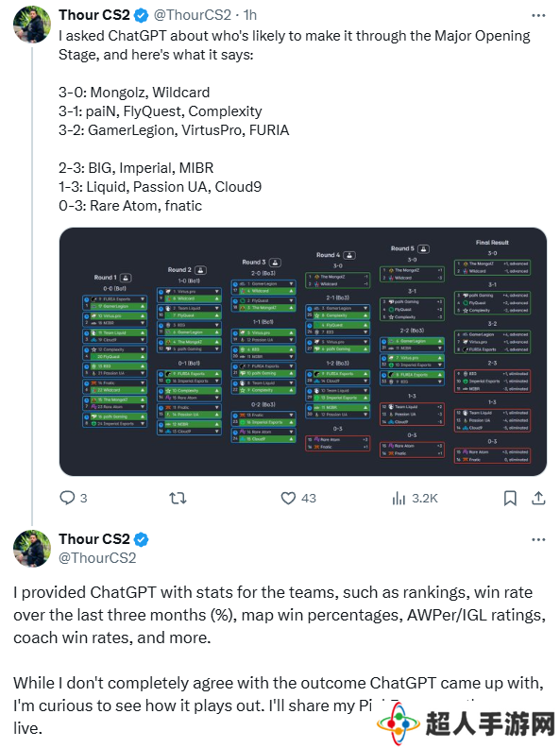
Task: Open the 1h timestamp of the tweet
Action: 250,15
